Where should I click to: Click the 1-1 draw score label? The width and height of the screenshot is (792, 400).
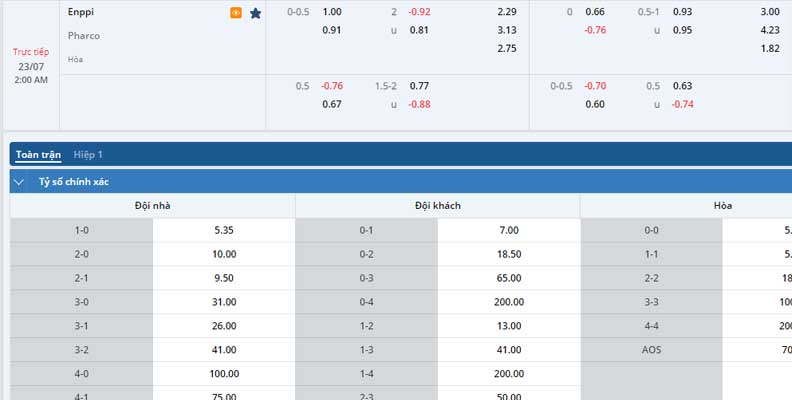652,254
